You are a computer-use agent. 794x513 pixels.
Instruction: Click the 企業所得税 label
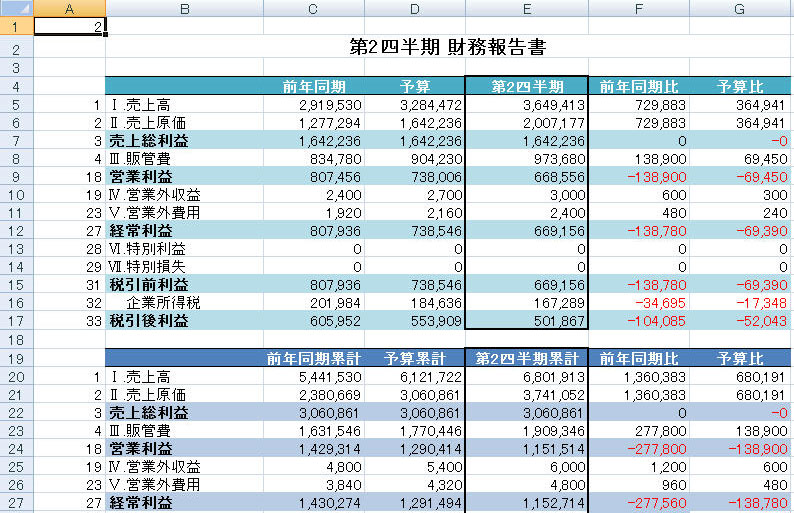click(x=163, y=303)
